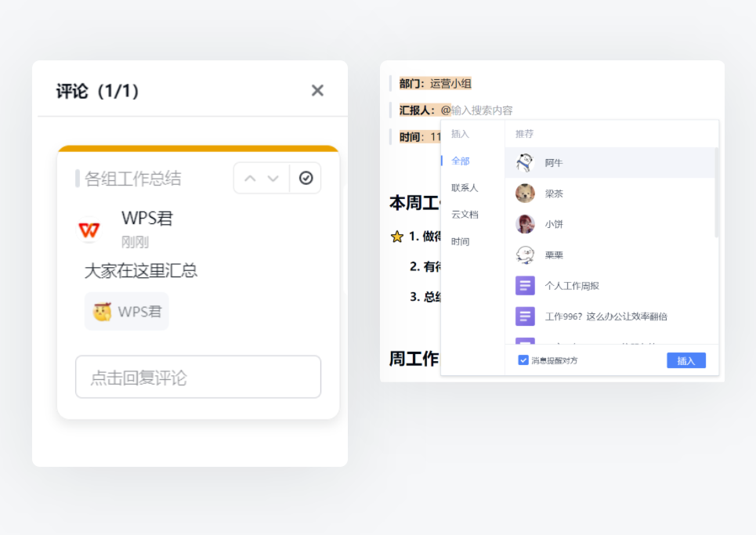Click 栗栗's avatar in the list
Viewport: 756px width, 535px height.
525,254
